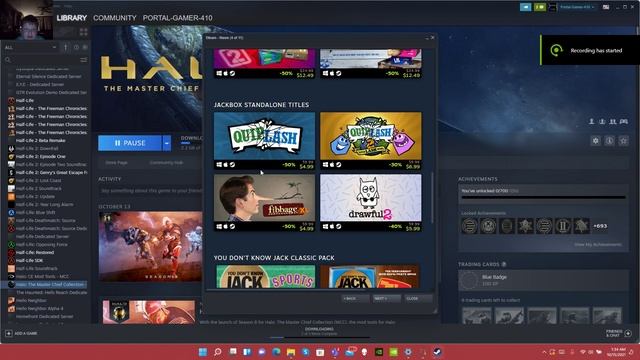Viewport: 640px width, 360px height.
Task: Open the You Don't Know Jack Sports tile
Action: tap(265, 276)
